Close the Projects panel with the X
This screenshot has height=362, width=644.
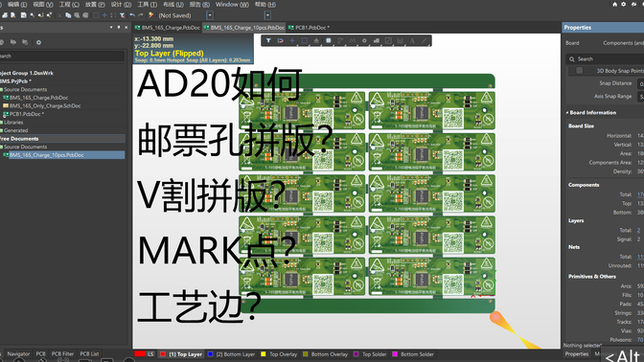coord(126,28)
